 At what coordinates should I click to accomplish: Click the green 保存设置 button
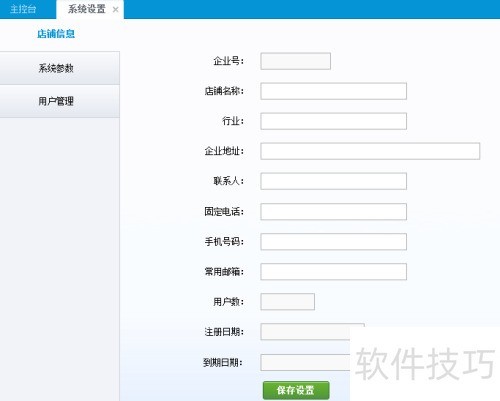click(x=296, y=390)
